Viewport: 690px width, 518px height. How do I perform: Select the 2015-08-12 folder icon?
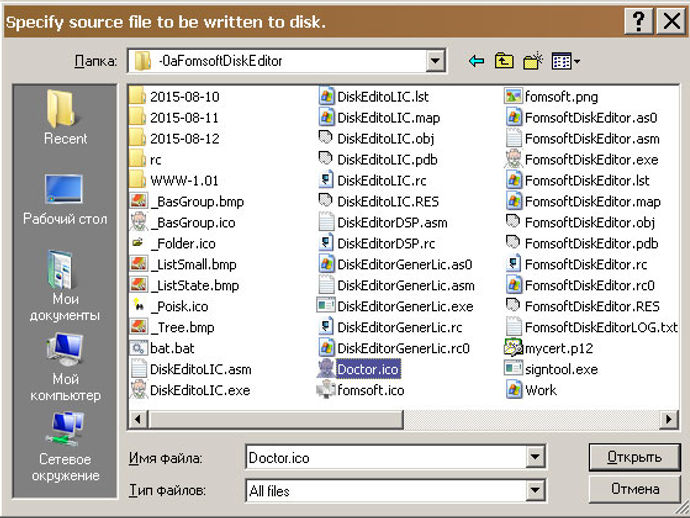tap(138, 138)
